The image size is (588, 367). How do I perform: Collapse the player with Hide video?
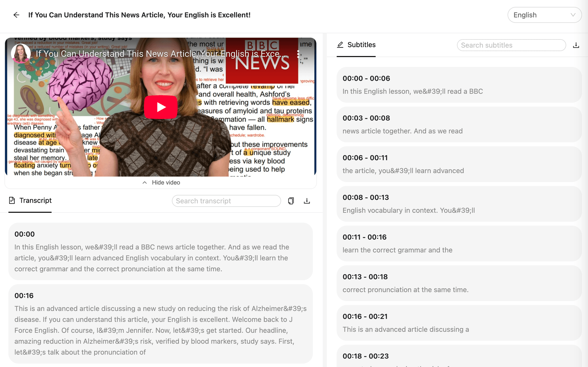point(161,182)
